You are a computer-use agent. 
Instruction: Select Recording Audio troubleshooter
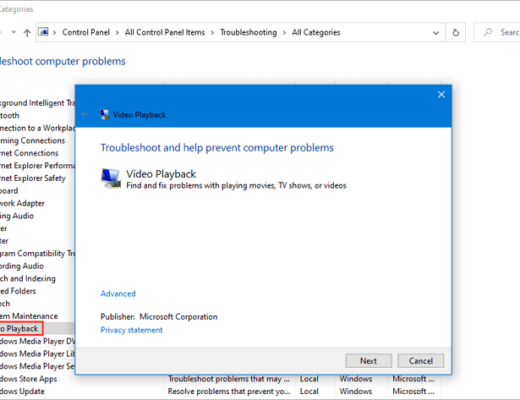[22, 266]
